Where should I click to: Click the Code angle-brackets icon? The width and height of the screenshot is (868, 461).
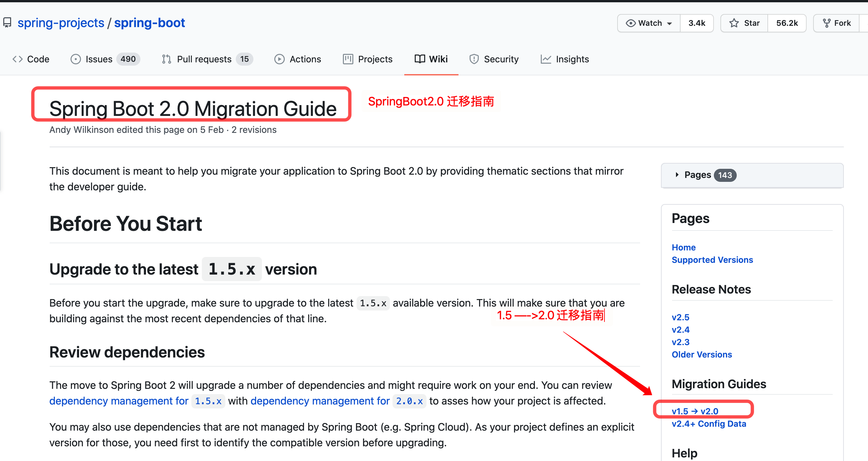pos(18,59)
